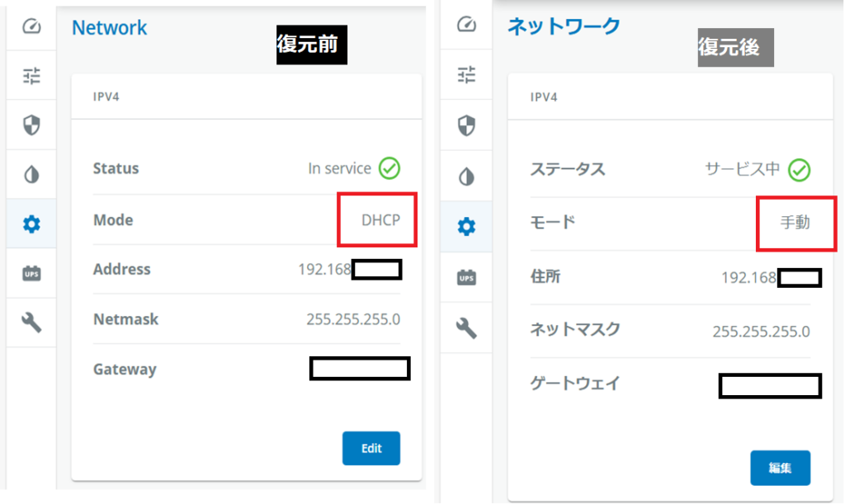Viewport: 845px width, 504px height.
Task: Click the sliders icon in Japanese sidebar
Action: point(466,75)
